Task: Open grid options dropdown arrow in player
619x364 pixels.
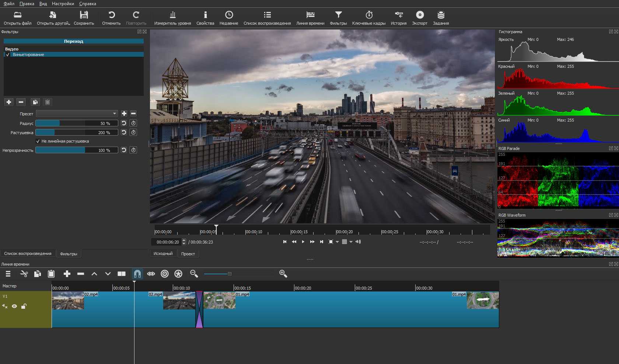Action: point(351,242)
